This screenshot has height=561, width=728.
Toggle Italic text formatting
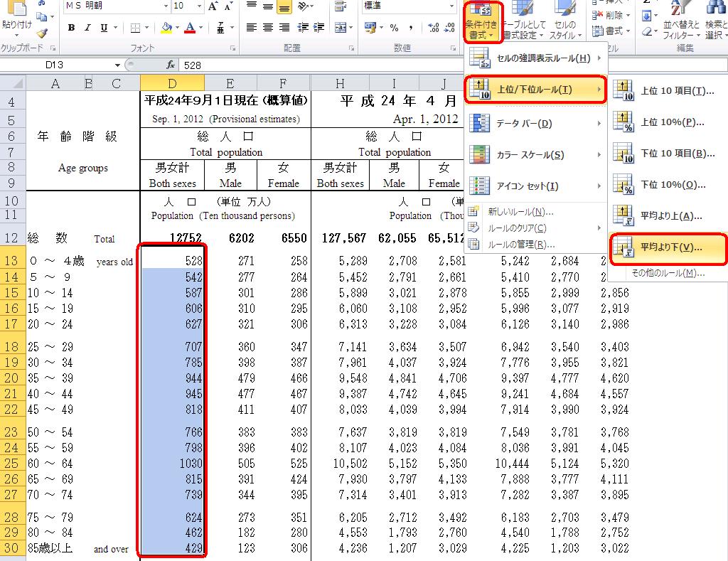88,28
